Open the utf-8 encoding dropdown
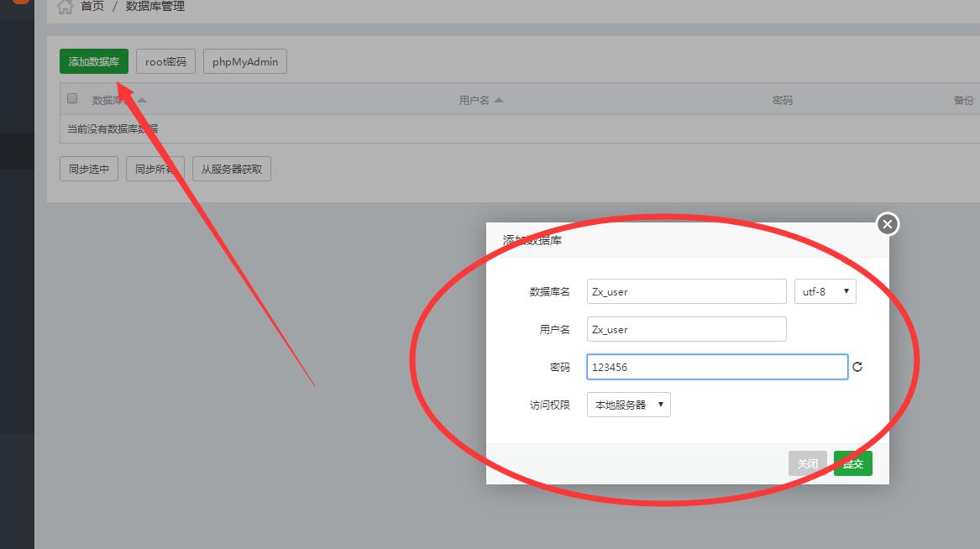 825,291
